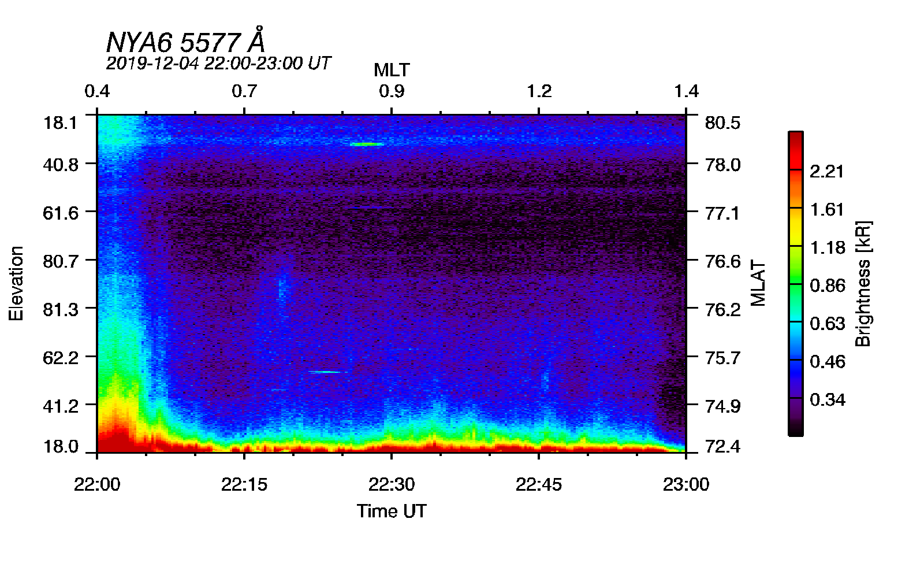Click elevation tick label 81.3
The height and width of the screenshot is (578, 924).
click(x=61, y=310)
